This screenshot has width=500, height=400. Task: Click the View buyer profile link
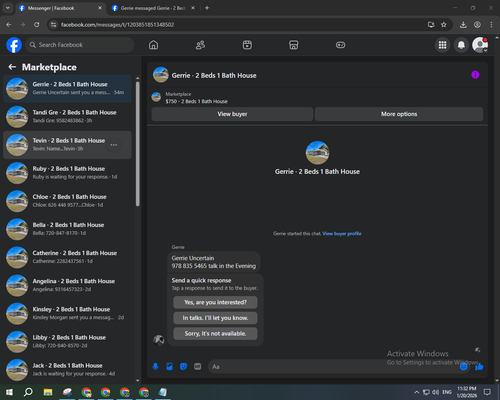(x=342, y=234)
